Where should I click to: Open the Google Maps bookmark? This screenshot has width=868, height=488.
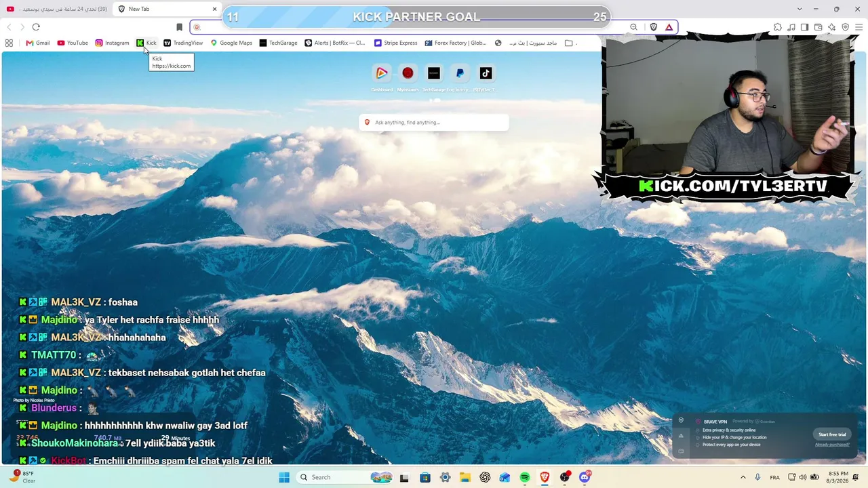(x=231, y=43)
